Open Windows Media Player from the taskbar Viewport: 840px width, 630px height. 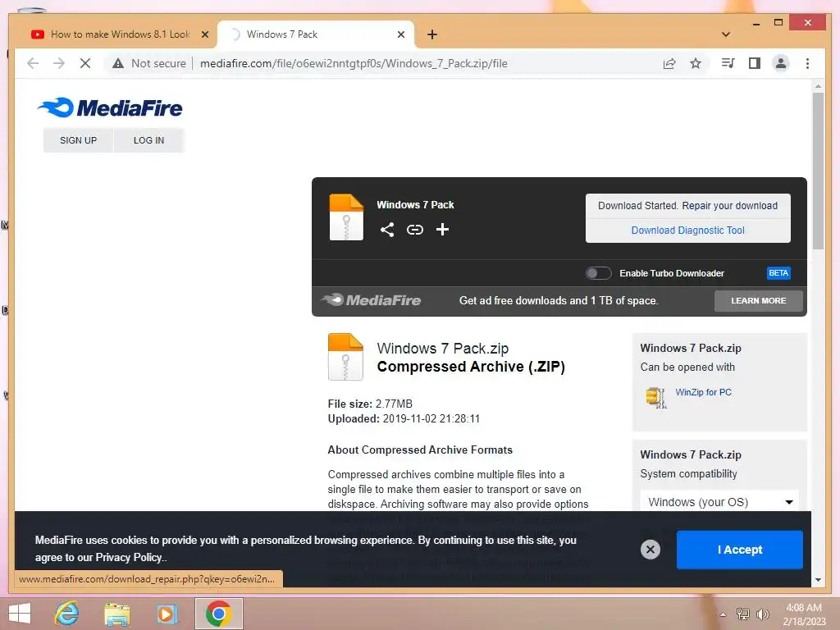[167, 614]
